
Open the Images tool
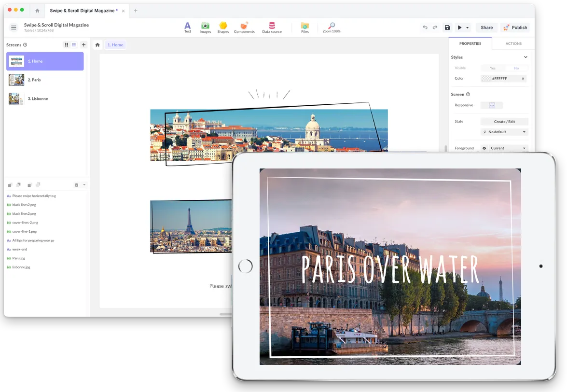click(205, 28)
